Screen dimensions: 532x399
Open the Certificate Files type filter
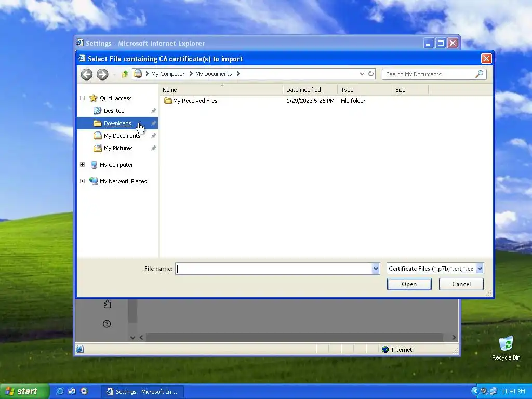click(435, 269)
